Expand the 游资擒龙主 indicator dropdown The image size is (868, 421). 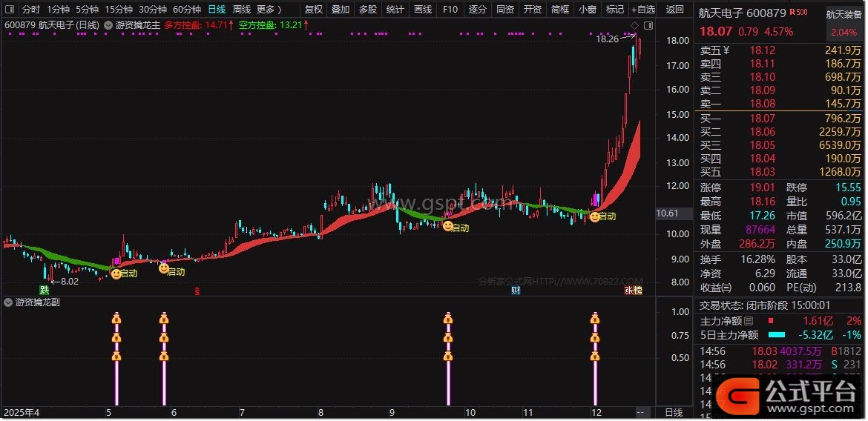tap(110, 24)
